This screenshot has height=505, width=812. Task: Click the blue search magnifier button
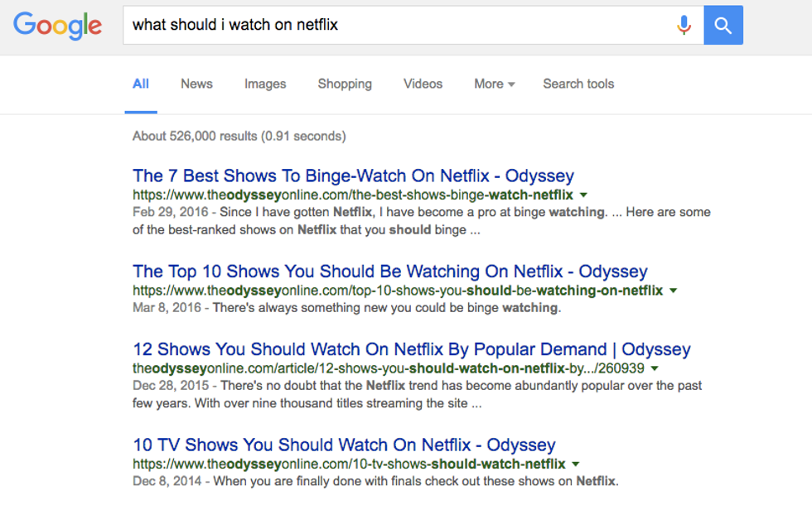(723, 25)
